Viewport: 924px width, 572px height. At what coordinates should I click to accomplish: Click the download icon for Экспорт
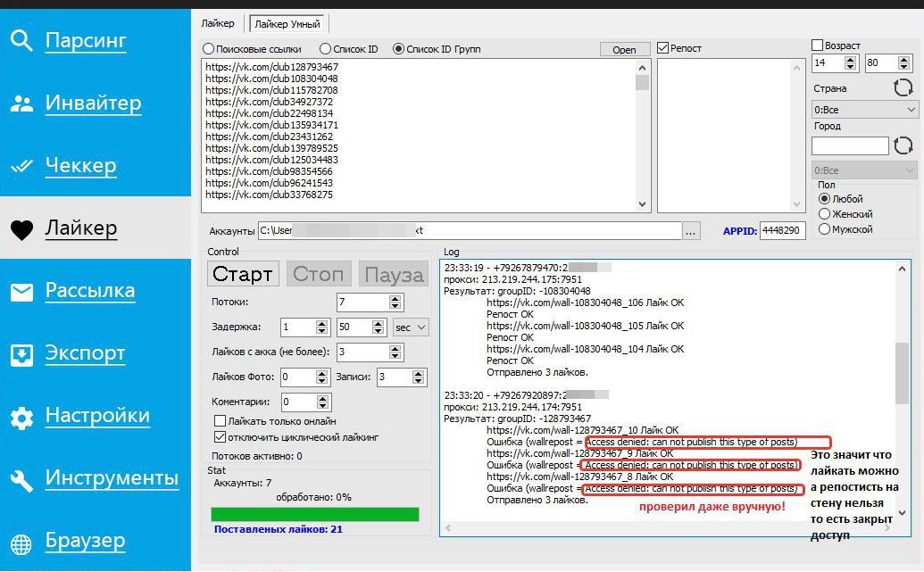[x=21, y=354]
